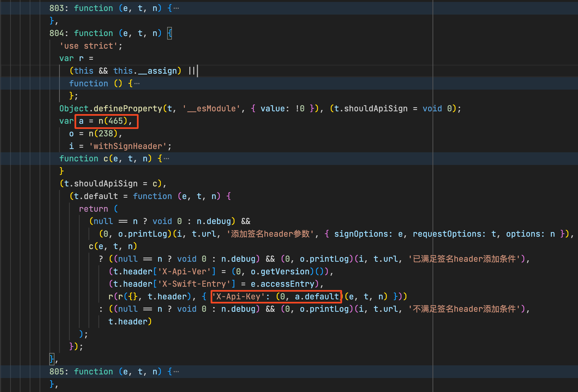Viewport: 578px width, 392px height.
Task: Unfold the collapsed function c(e, t, n) body
Action: 166,159
